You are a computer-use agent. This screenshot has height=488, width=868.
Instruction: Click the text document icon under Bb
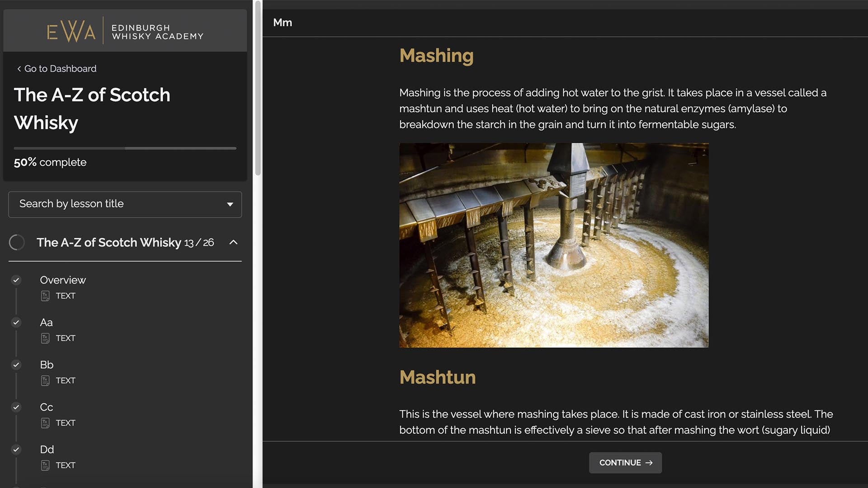click(45, 381)
